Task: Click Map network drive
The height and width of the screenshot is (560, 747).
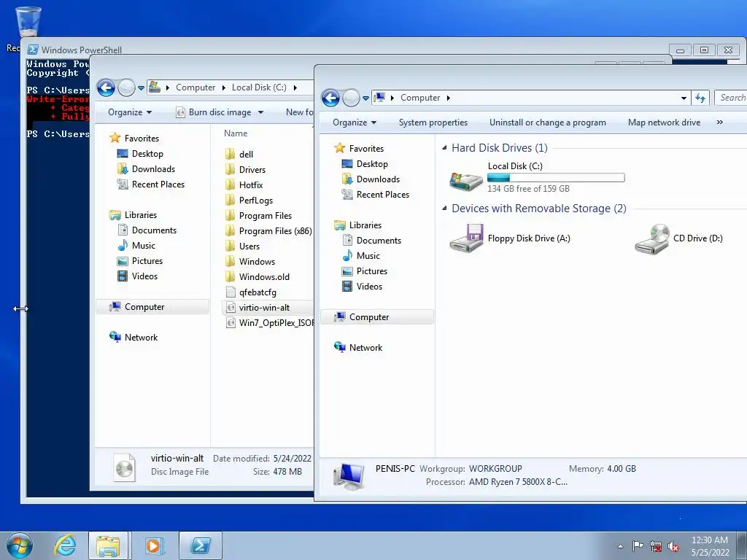Action: coord(664,122)
